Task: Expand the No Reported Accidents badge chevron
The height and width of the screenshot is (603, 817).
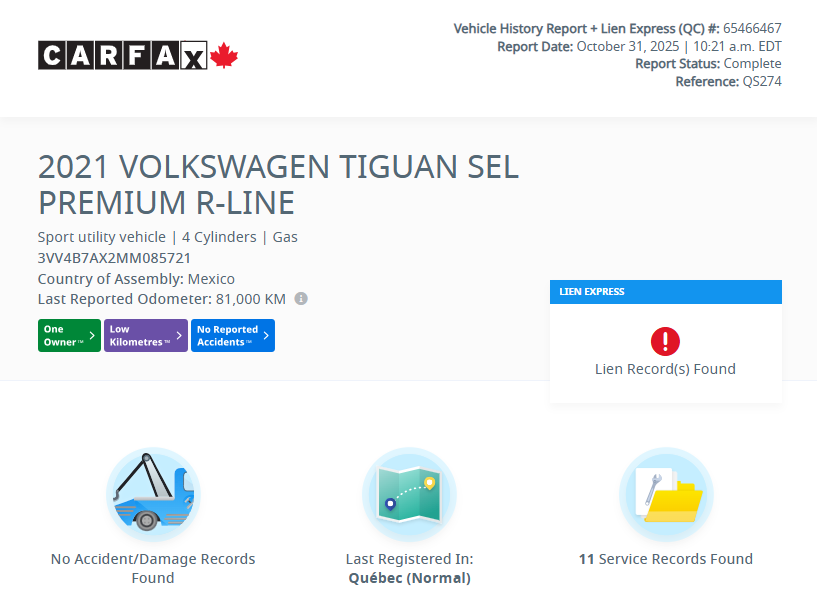Action: 266,335
